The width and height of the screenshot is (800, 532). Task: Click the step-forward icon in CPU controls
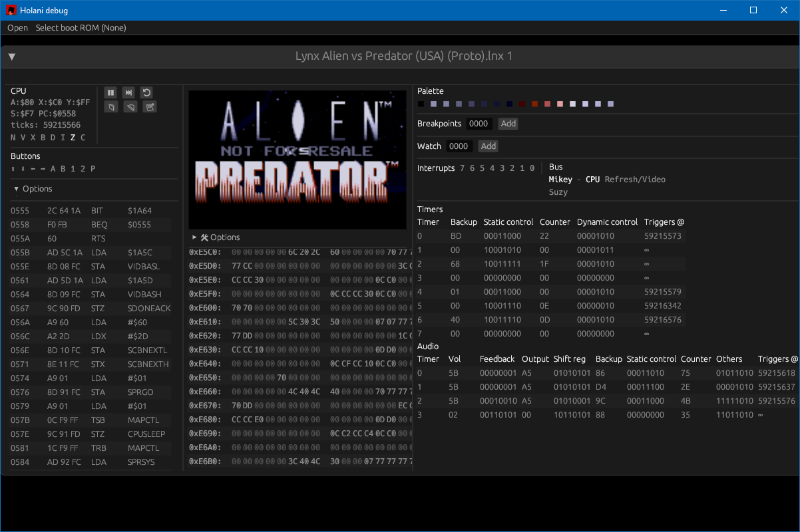pos(129,92)
